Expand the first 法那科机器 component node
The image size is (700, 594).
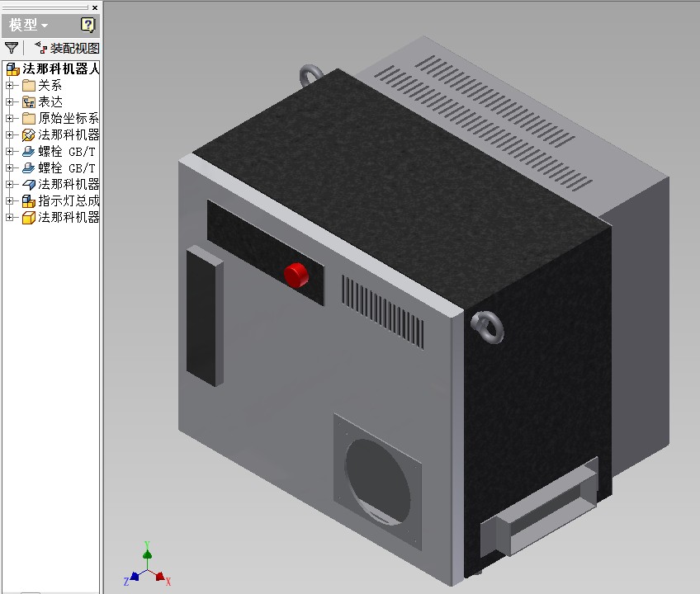9,134
